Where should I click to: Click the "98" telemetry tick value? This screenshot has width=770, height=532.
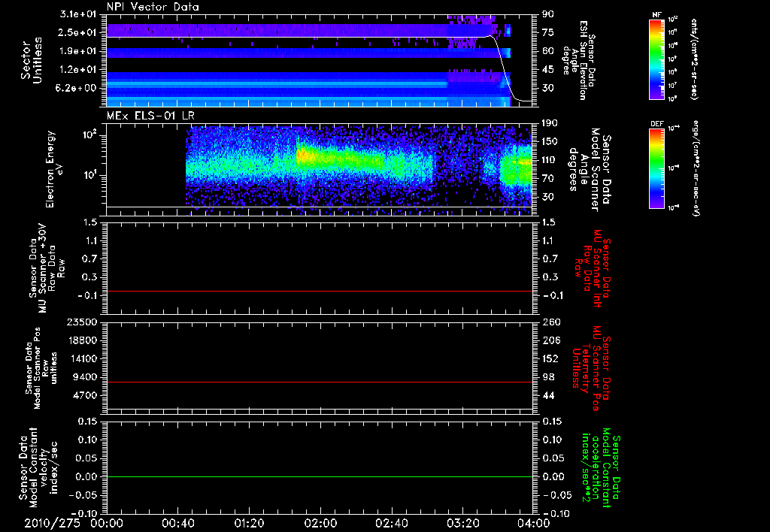coord(548,377)
